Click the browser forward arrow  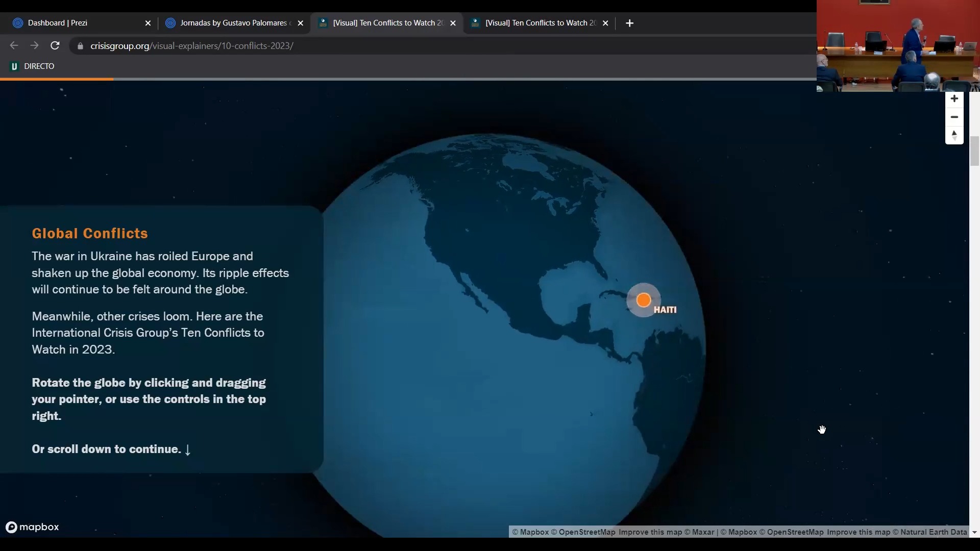coord(34,46)
